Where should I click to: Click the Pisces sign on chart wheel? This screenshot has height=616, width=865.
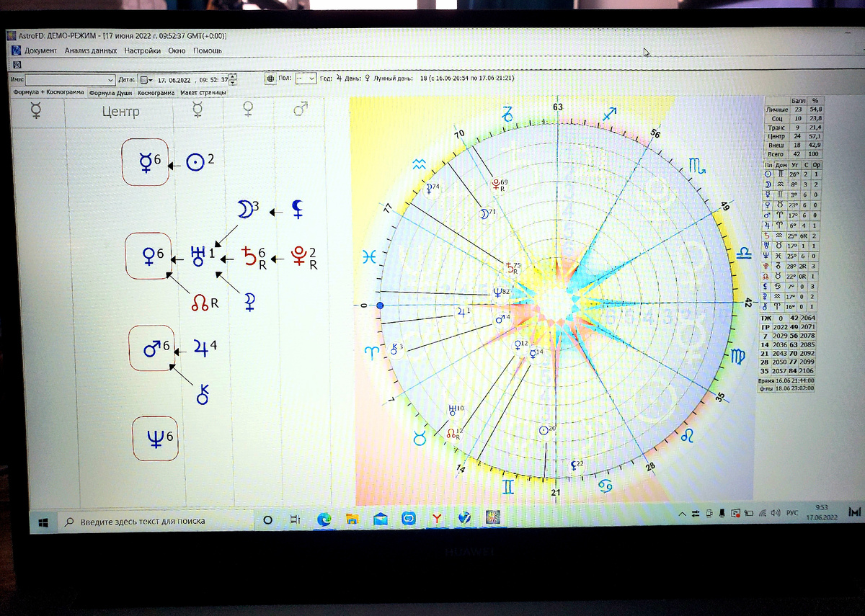pos(369,256)
